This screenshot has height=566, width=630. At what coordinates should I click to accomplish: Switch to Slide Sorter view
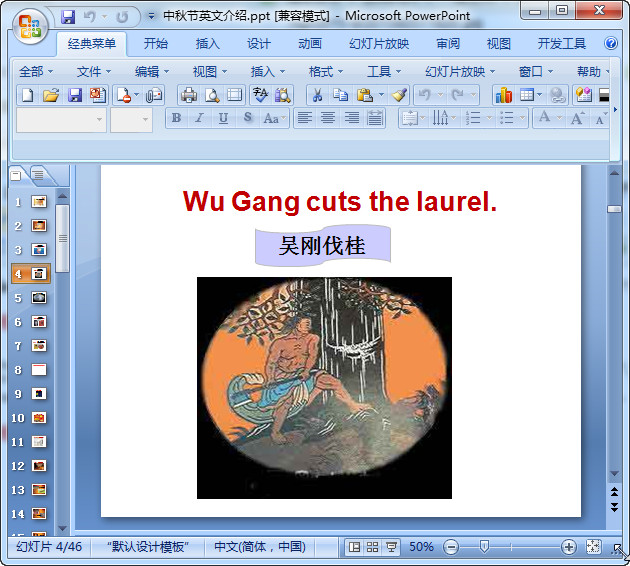click(x=372, y=547)
